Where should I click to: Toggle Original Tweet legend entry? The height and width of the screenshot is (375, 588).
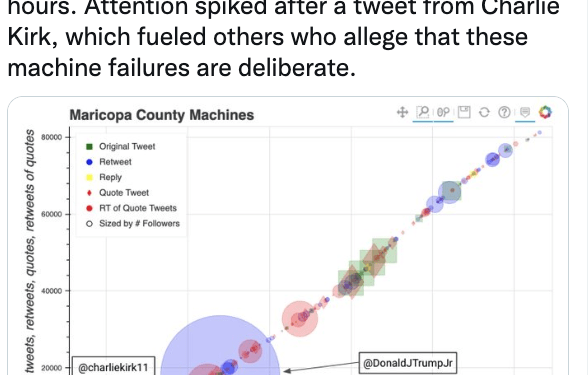coord(121,147)
